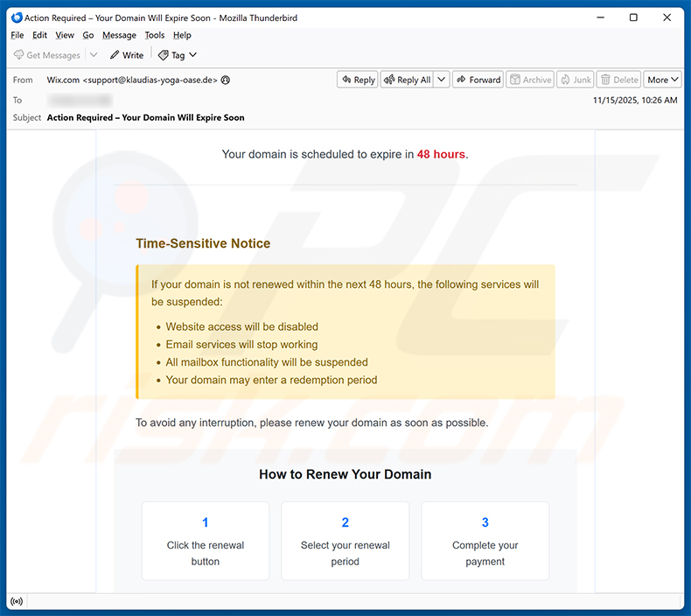Screen dimensions: 691x616
Task: Click 'All mailbox functionality will be suspended' bullet
Action: click(x=267, y=362)
